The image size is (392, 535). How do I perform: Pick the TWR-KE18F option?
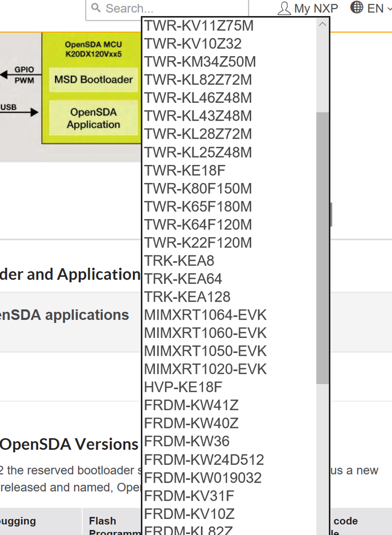coord(185,171)
